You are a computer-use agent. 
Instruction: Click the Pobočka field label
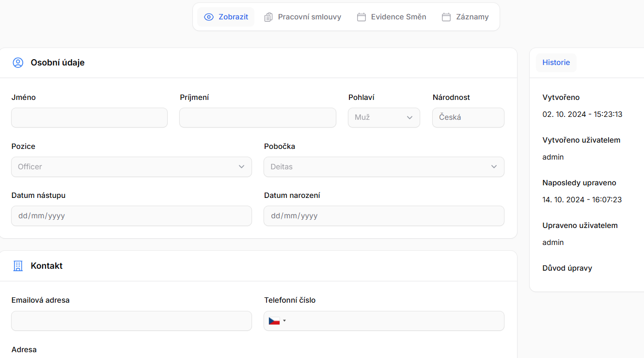[x=280, y=146]
